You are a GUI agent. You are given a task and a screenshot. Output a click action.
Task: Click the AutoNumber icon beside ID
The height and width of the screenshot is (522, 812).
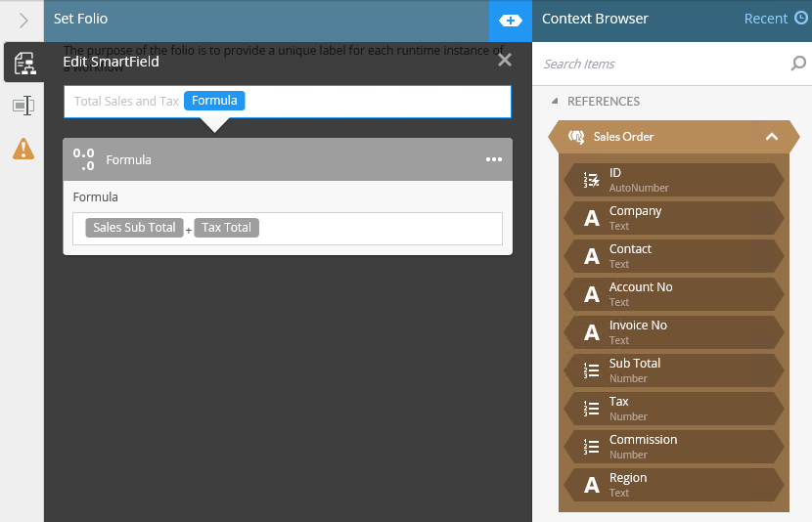pos(592,180)
